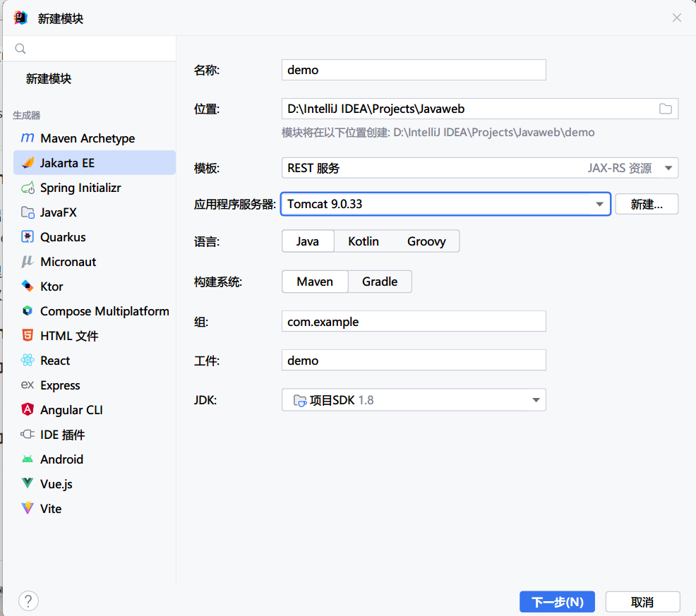This screenshot has width=696, height=616.
Task: Expand the JDK 项目SDK dropdown
Action: click(x=535, y=400)
